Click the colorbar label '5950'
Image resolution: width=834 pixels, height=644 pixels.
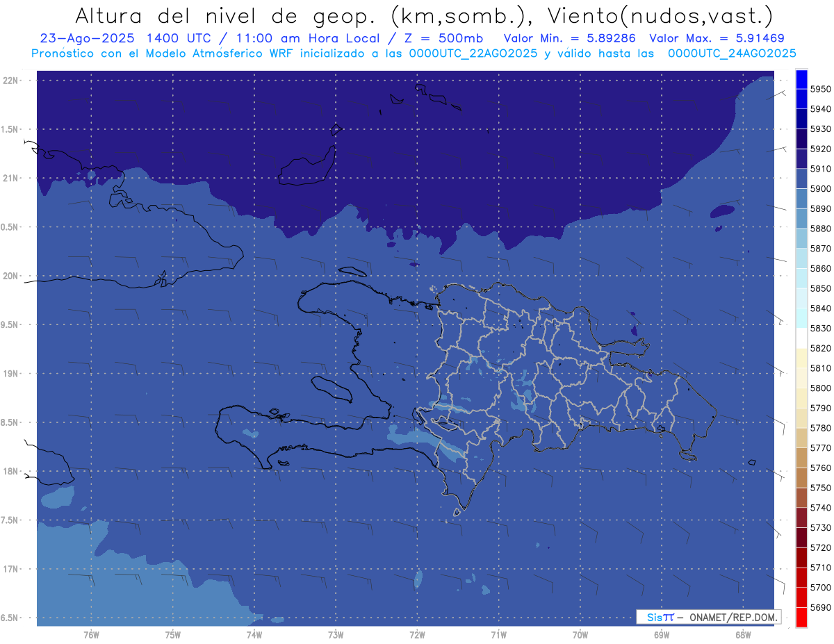[821, 89]
